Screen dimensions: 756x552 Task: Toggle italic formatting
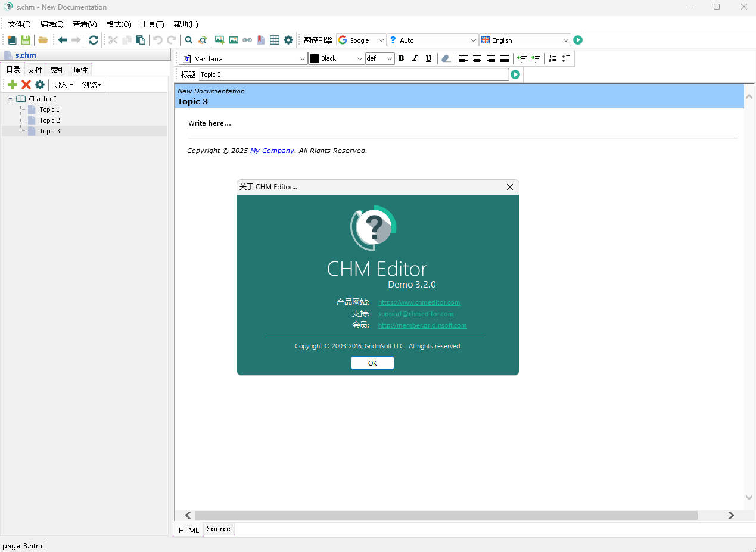[415, 58]
